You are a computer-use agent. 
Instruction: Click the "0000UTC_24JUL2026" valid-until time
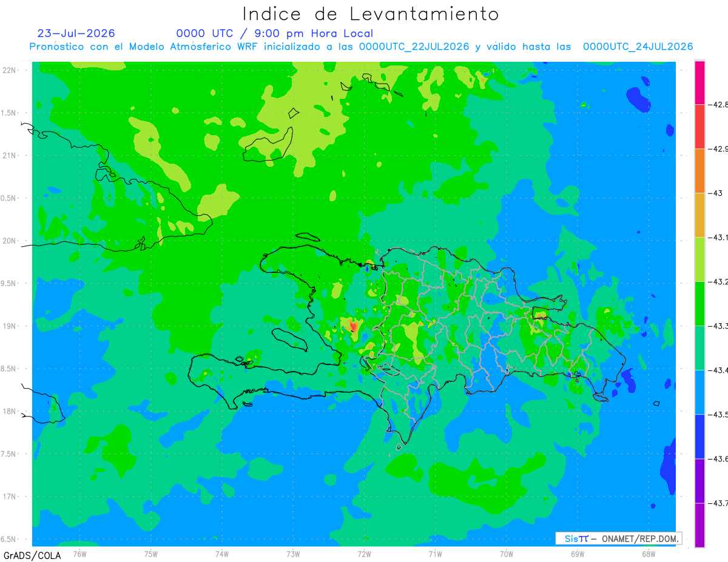638,47
